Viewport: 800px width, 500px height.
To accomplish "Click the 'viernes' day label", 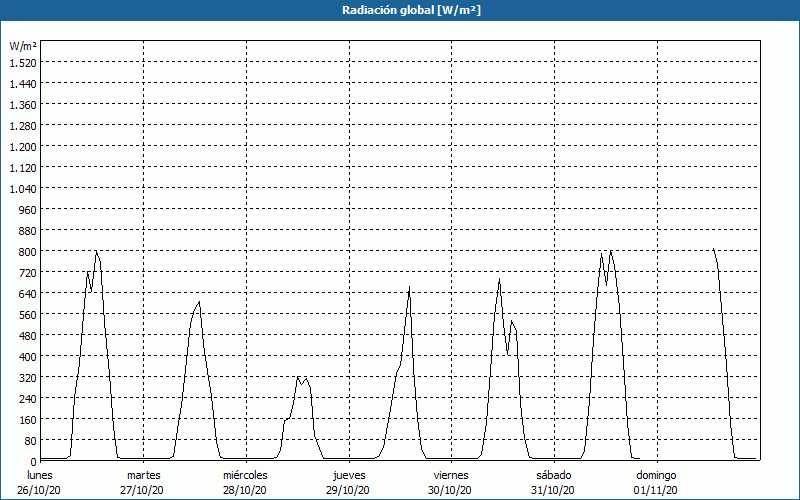I will click(x=451, y=475).
